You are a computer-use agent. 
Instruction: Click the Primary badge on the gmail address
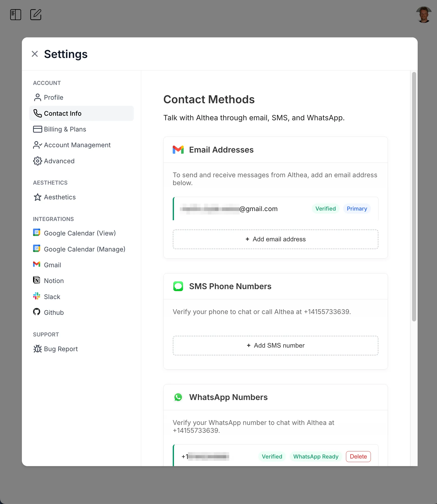click(x=357, y=209)
